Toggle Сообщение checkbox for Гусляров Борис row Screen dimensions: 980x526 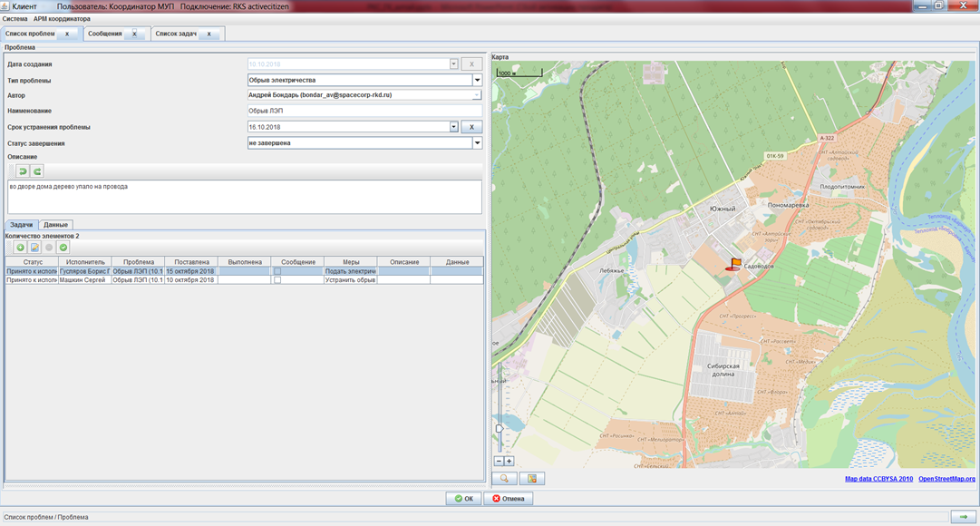(x=278, y=271)
